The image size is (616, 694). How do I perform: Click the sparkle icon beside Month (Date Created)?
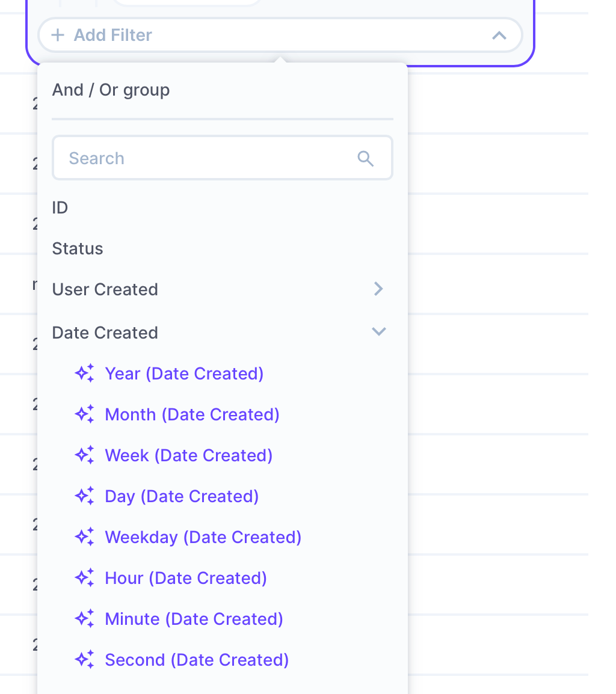pyautogui.click(x=84, y=414)
